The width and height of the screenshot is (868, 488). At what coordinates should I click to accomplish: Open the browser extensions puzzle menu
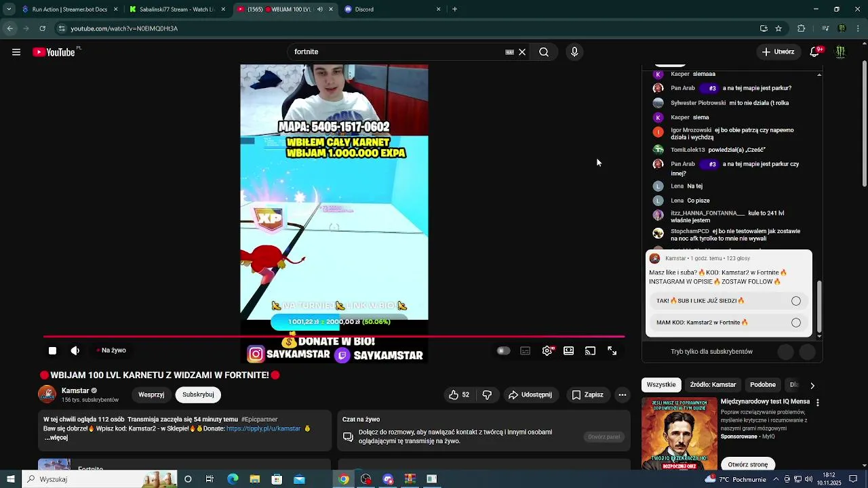click(802, 28)
